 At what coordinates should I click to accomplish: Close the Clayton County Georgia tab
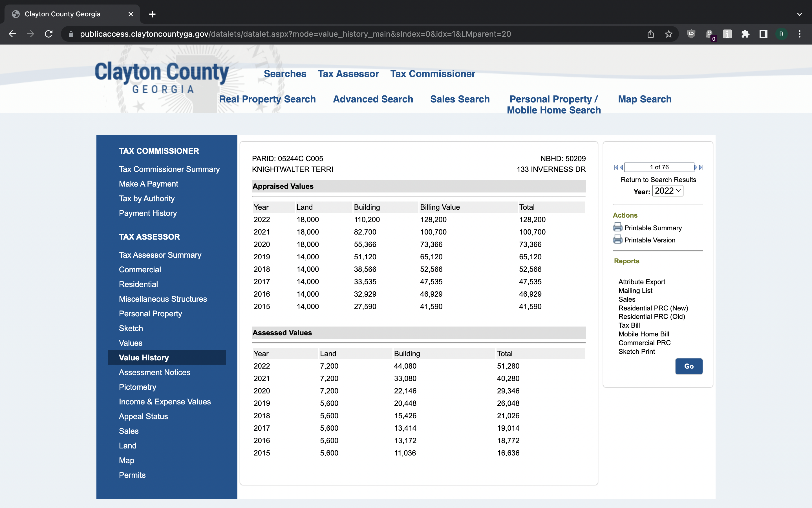point(131,14)
